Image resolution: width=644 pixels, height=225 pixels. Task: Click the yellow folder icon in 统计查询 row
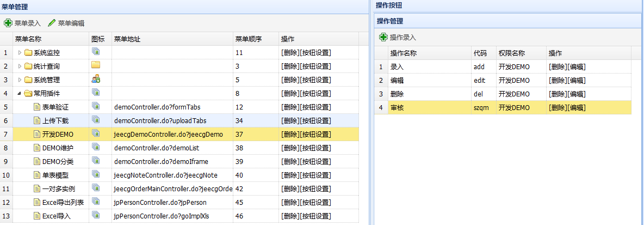[x=96, y=65]
